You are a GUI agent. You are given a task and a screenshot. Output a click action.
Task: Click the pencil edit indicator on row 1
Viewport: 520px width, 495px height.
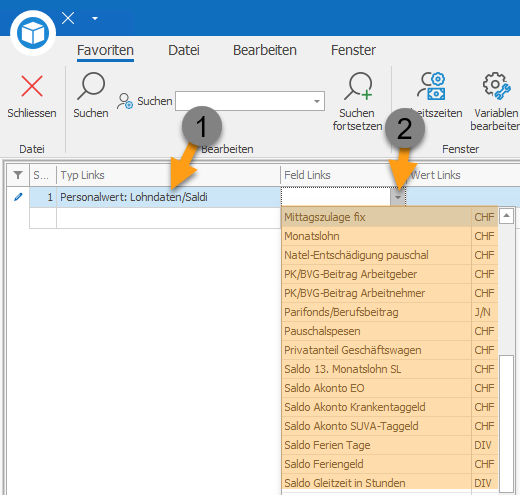point(18,197)
